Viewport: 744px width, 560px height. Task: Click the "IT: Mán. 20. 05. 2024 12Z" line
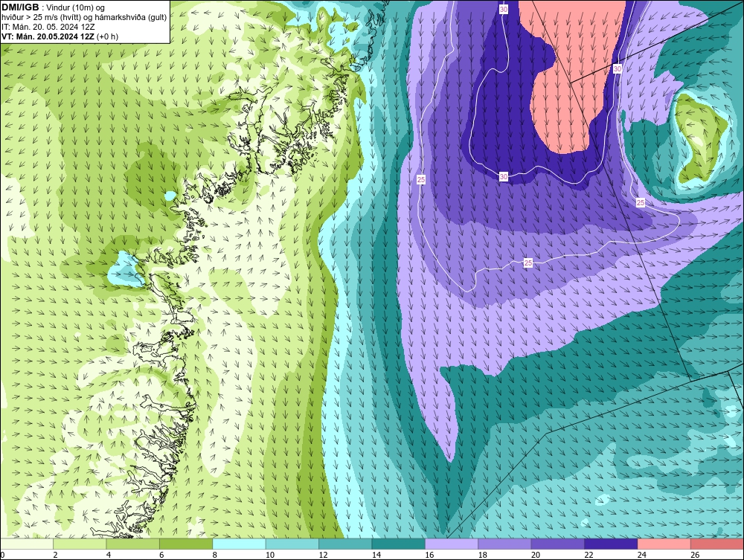click(x=48, y=27)
